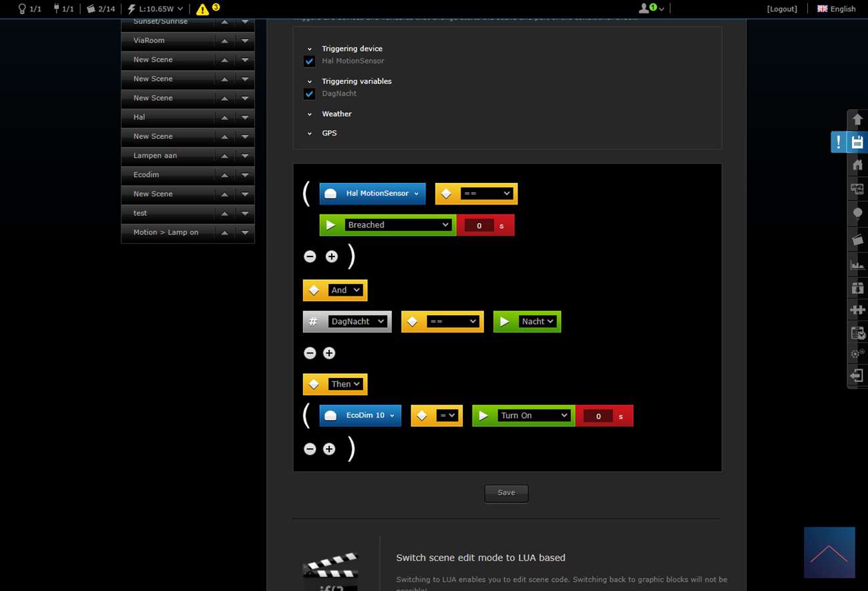868x591 pixels.
Task: Open the plugins puzzle piece icon
Action: point(857,310)
